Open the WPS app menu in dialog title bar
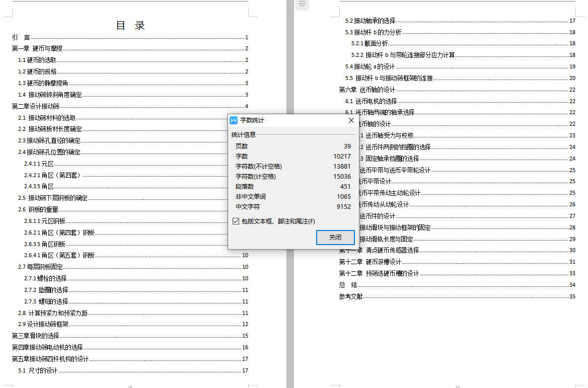 pyautogui.click(x=233, y=120)
